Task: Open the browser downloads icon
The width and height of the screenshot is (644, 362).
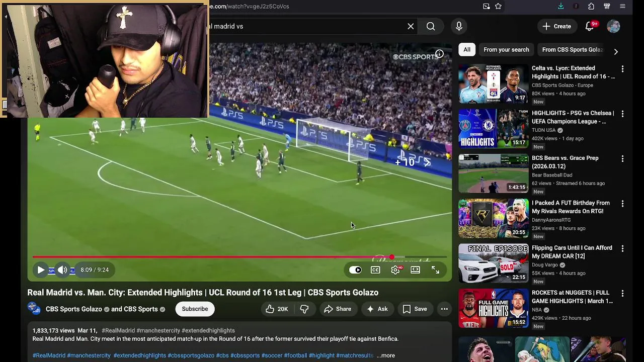Action: [x=561, y=6]
